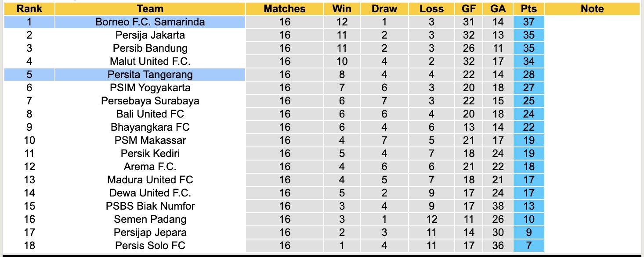
Task: Click the Loss column header
Action: (431, 9)
